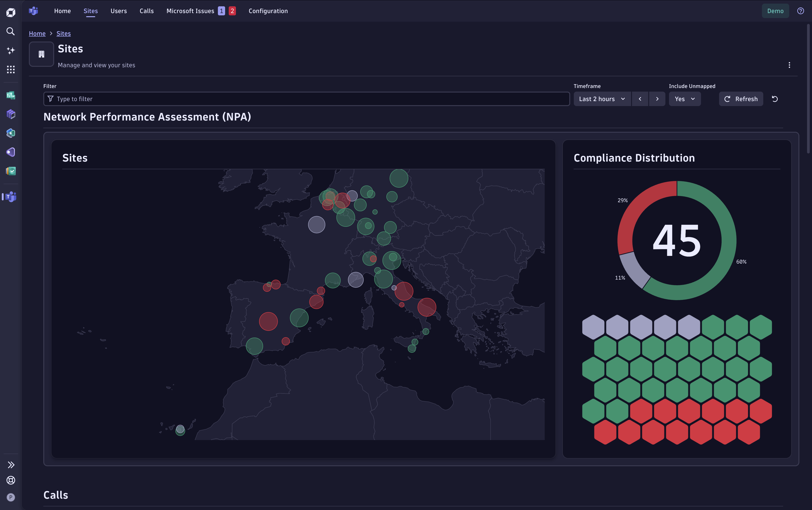
Task: Expand the sidebar with double chevron
Action: (11, 465)
